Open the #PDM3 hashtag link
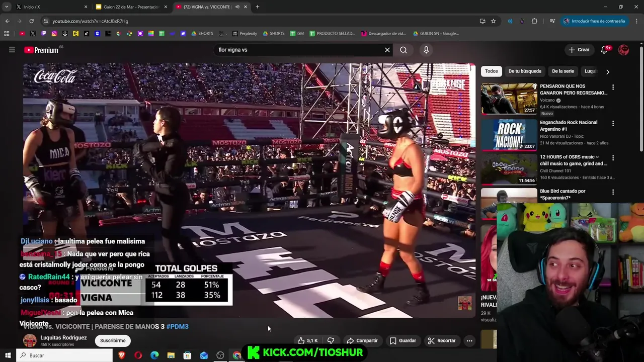Viewport: 644px width, 362px height. click(x=177, y=326)
